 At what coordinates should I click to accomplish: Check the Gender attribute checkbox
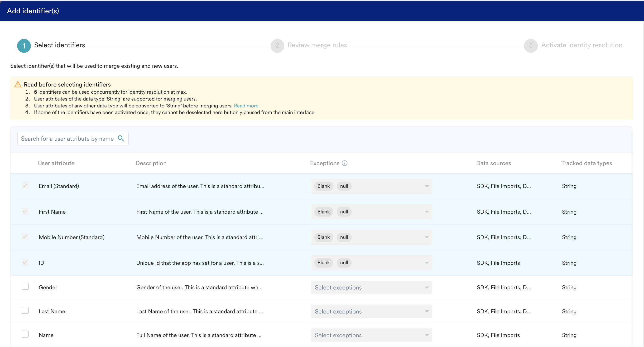point(25,286)
